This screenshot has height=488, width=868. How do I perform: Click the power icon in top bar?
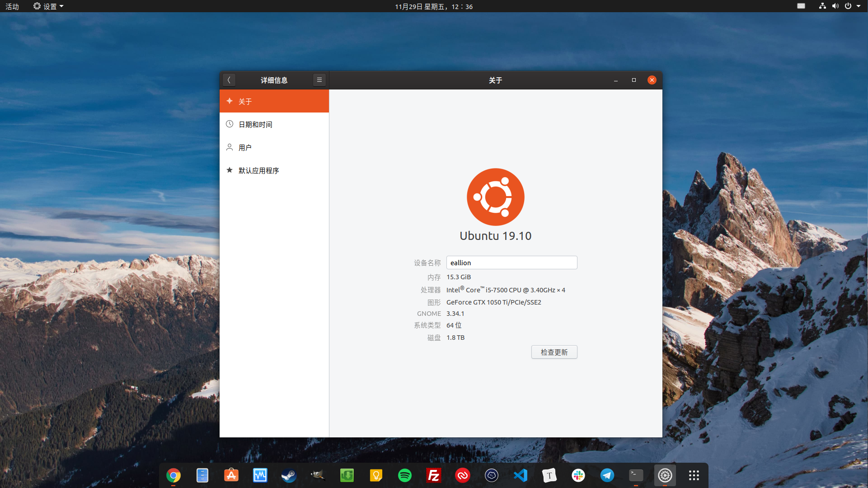[x=848, y=6]
